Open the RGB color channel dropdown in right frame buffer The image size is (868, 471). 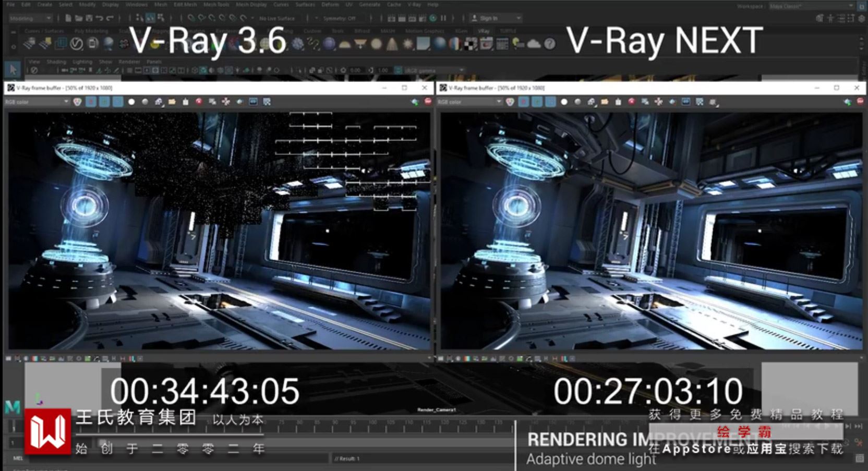[x=469, y=102]
